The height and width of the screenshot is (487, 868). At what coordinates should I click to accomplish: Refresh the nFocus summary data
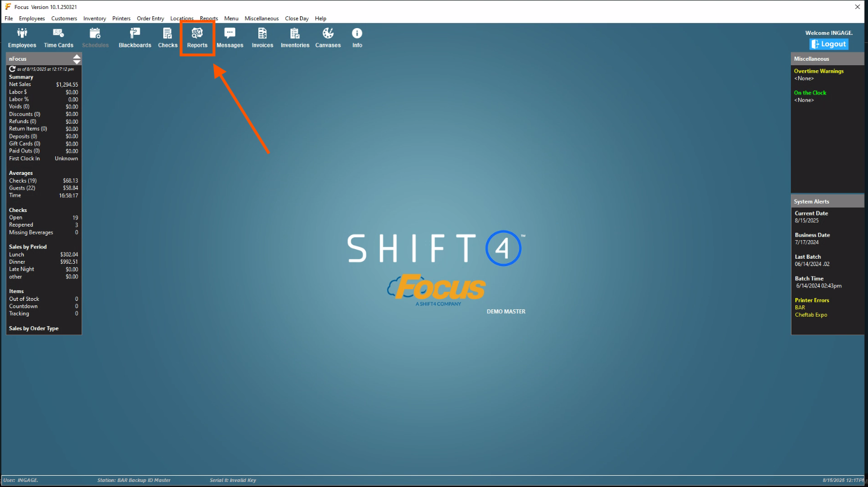(12, 69)
